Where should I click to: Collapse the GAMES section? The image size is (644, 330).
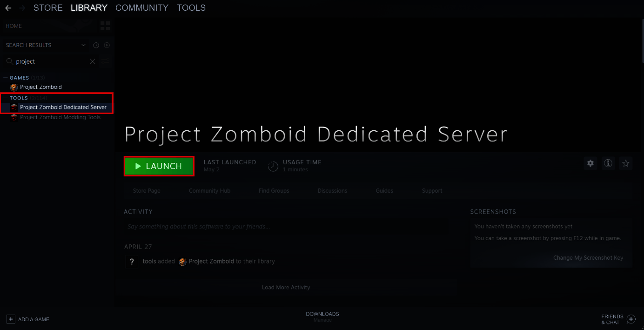pos(4,77)
